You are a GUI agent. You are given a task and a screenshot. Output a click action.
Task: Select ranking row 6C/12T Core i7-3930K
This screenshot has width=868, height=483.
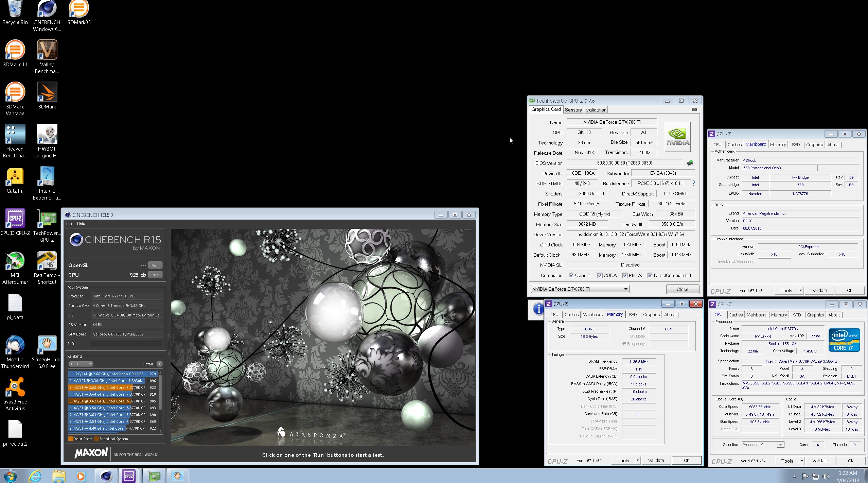tap(112, 381)
